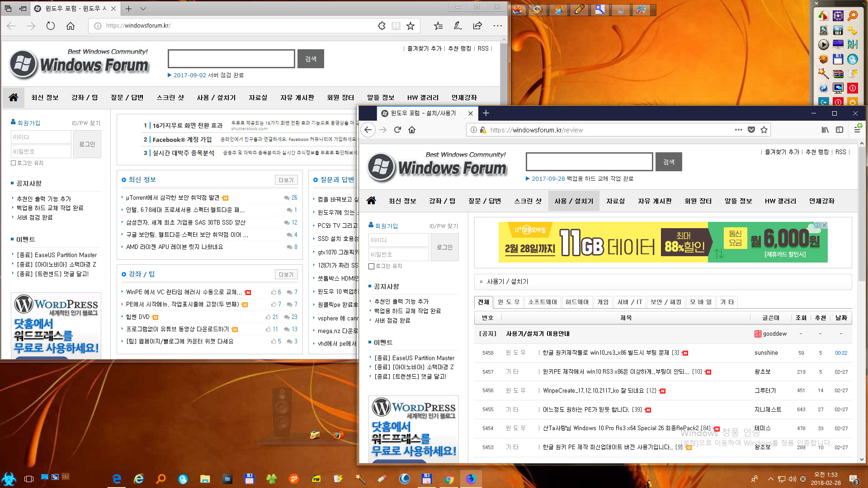This screenshot has width=868, height=488.
Task: Open Edge settings and more menu
Action: coord(498,26)
